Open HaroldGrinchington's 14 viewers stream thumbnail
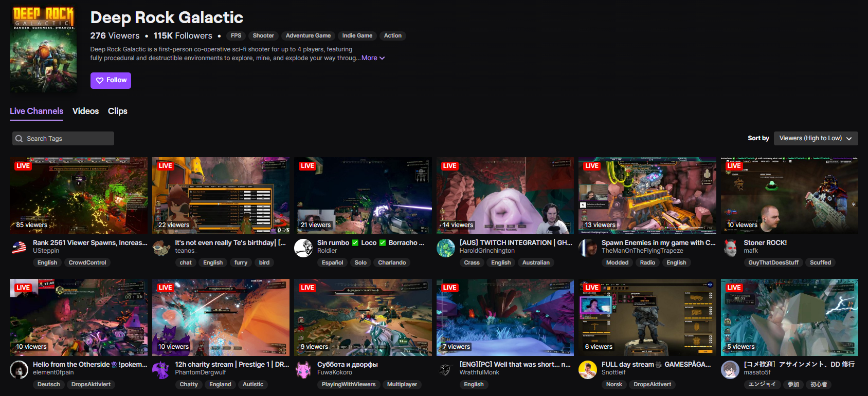This screenshot has width=868, height=396. pos(505,196)
